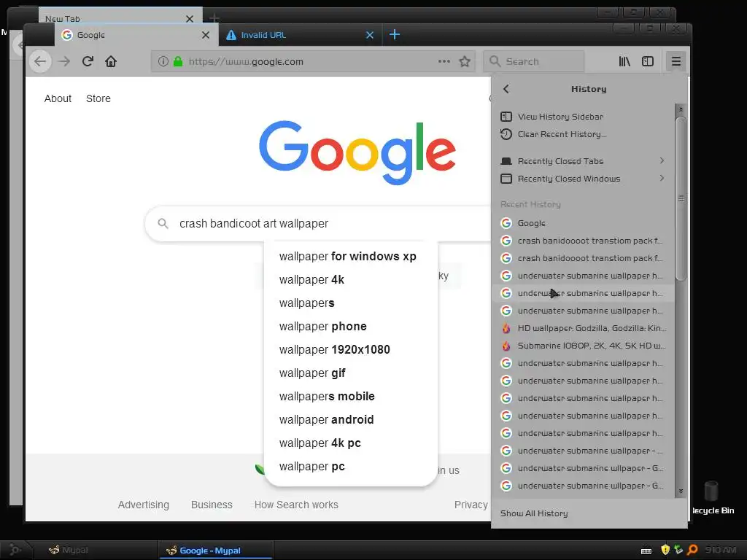Open underwater submarine willpaper history entry at bottom

point(582,486)
